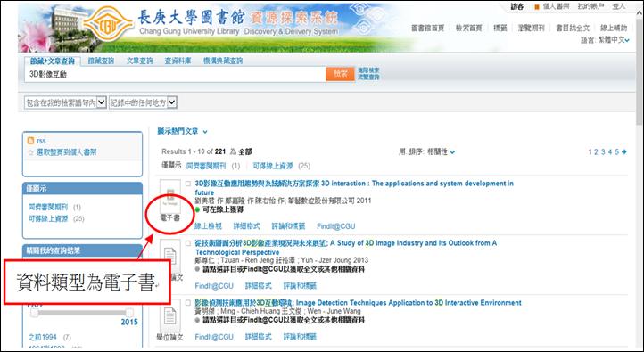This screenshot has height=352, width=644.
Task: Go to results page 3
Action: 603,151
